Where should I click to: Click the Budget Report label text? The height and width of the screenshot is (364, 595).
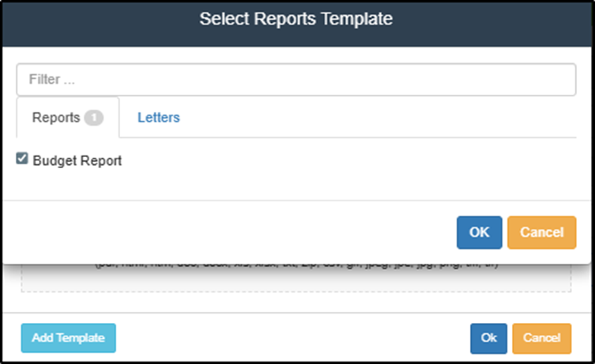pos(77,160)
